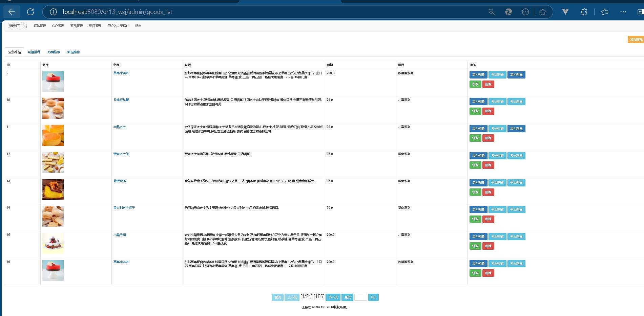Switch to the 新品推荐 tab
The height and width of the screenshot is (316, 644).
[74, 52]
